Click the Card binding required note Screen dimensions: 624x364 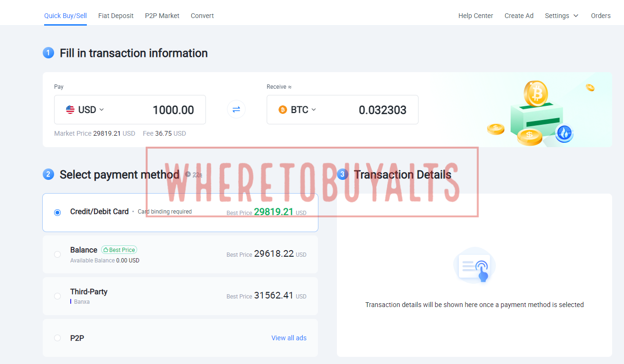[x=165, y=212]
